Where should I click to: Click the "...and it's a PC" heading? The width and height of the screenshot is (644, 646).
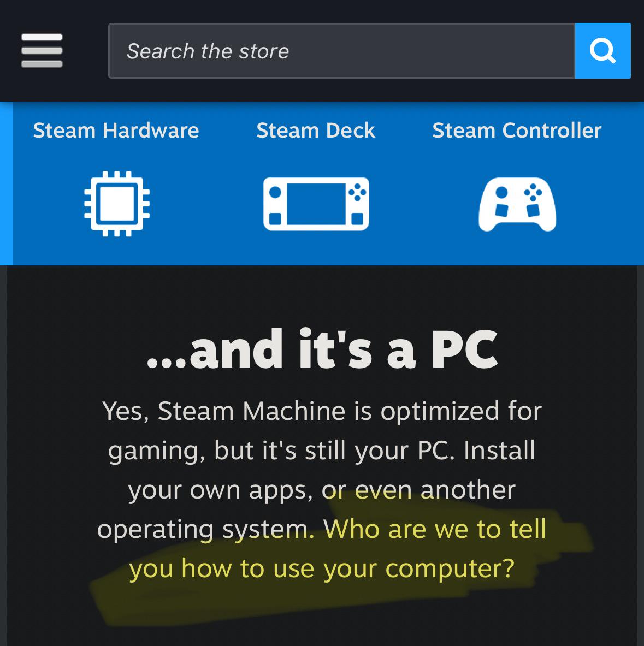[322, 349]
